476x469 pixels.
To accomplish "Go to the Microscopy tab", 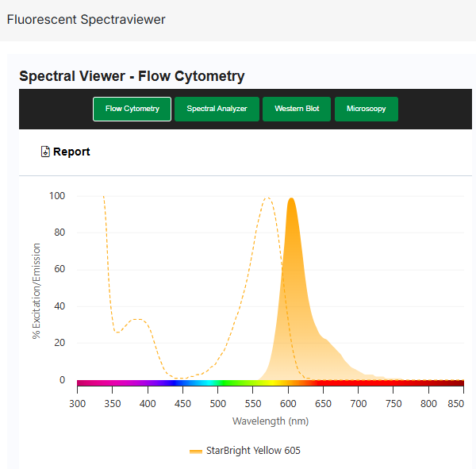I will pos(366,109).
